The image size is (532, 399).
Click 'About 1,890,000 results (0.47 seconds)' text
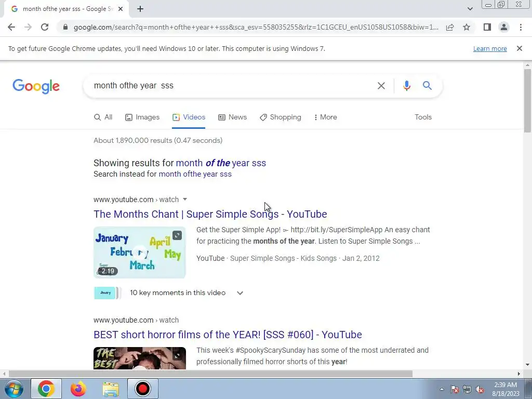point(158,140)
